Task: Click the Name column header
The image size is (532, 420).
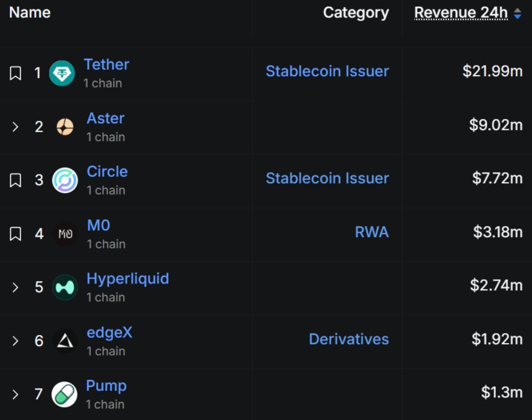Action: point(29,12)
